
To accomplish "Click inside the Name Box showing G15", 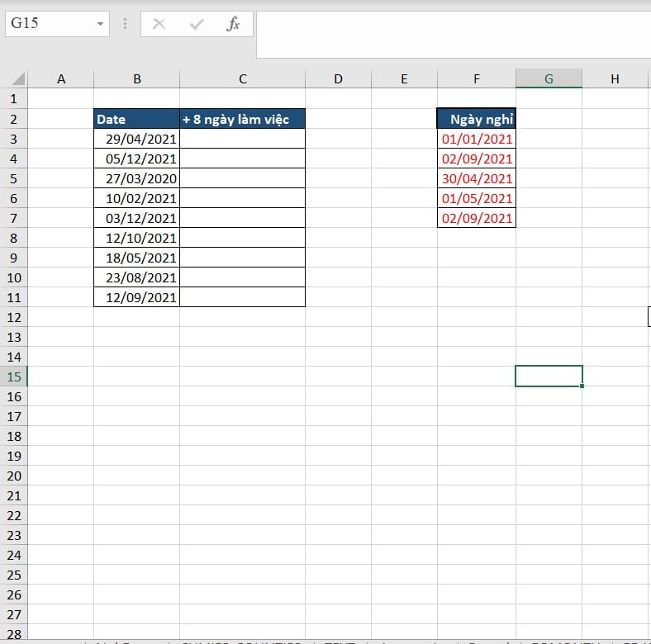I will tap(48, 24).
